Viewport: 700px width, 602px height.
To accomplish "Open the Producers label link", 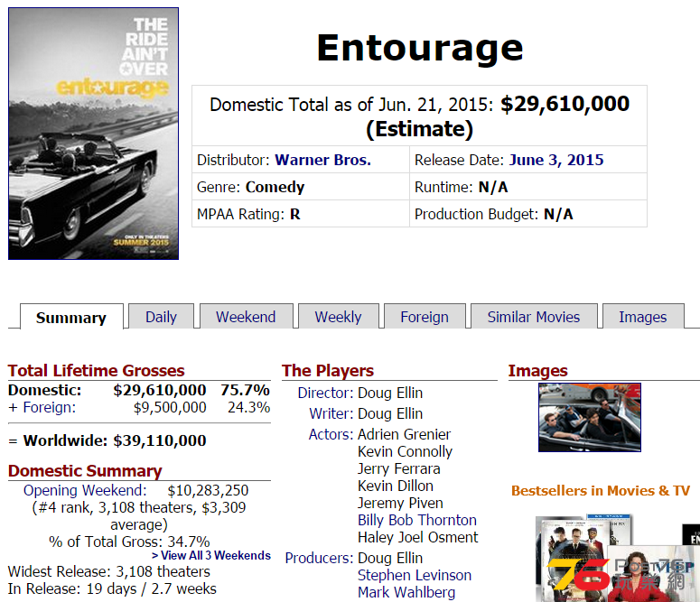I will click(319, 559).
